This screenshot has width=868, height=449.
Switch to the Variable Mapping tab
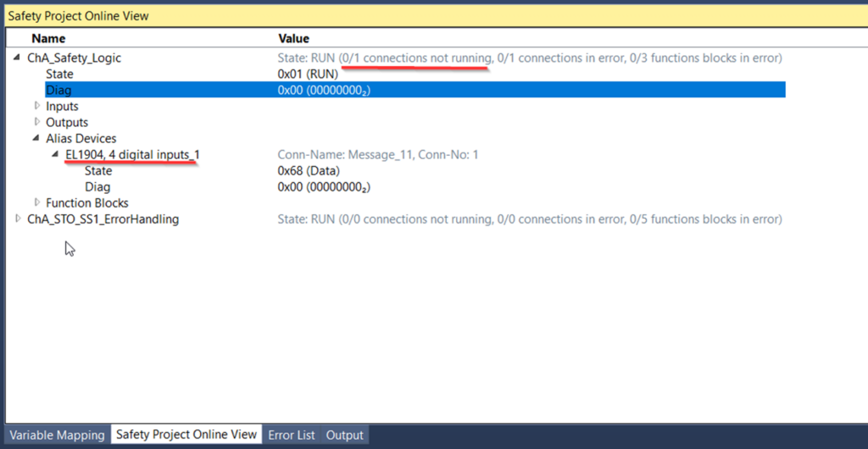(57, 435)
